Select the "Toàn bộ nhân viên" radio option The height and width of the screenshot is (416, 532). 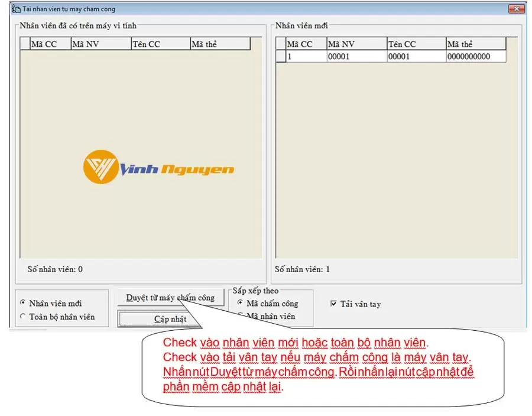(x=23, y=316)
